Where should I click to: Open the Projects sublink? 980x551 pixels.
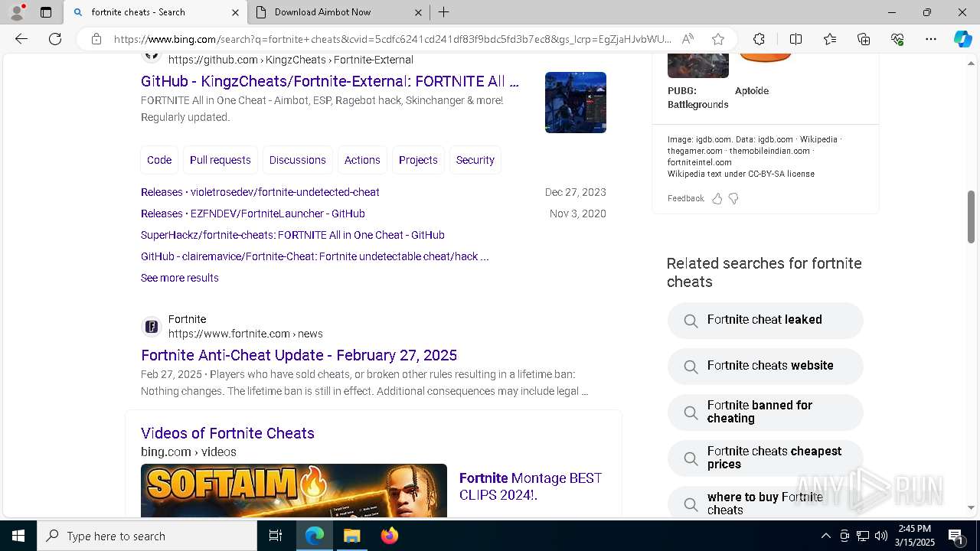coord(418,160)
